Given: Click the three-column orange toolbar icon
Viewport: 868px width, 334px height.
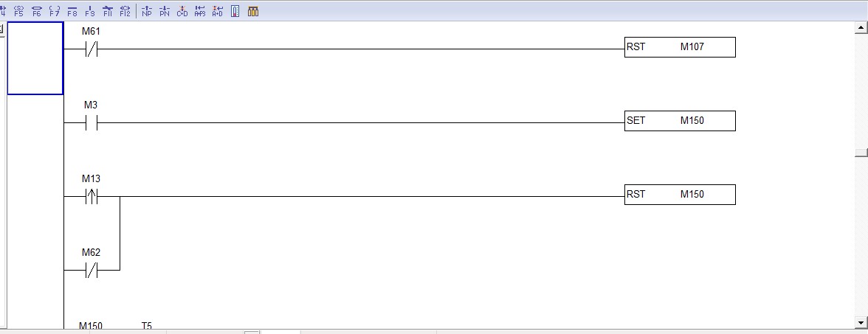Looking at the screenshot, I should (x=252, y=11).
